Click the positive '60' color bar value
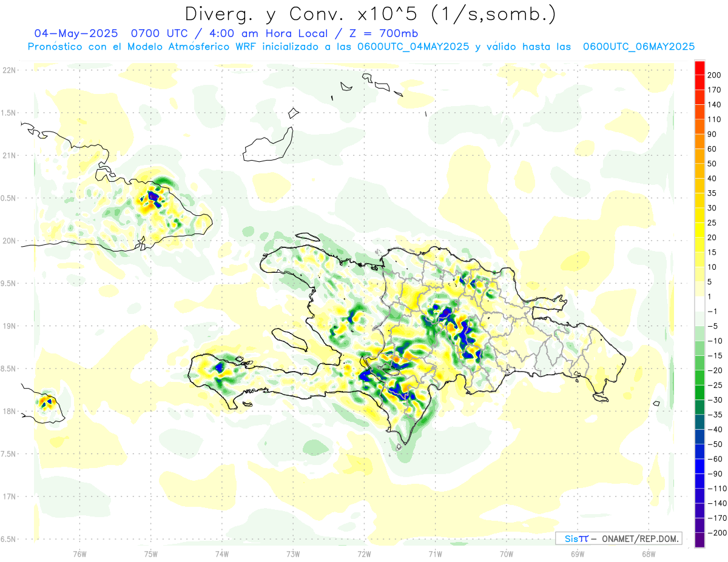Viewport: 728px width, 562px height. click(712, 149)
